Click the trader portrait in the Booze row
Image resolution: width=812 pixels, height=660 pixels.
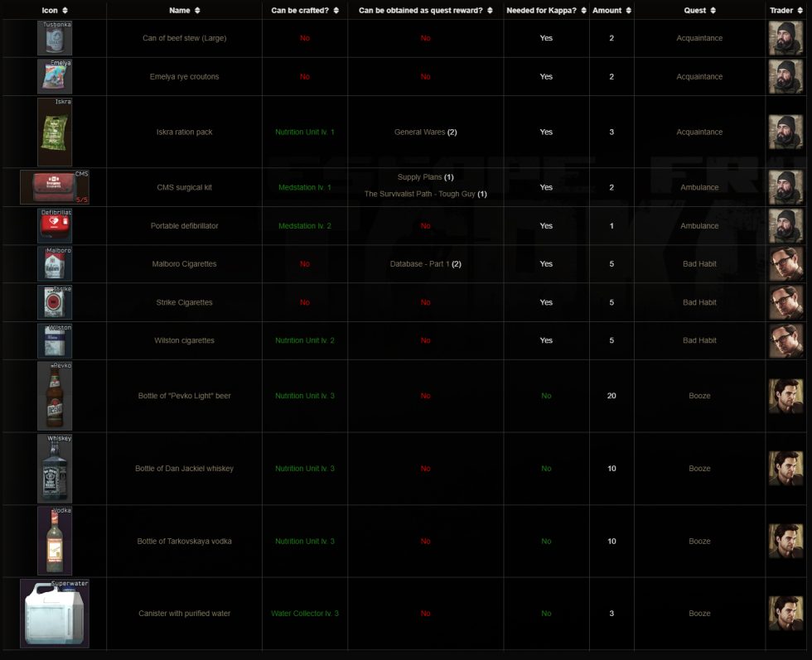pyautogui.click(x=785, y=396)
